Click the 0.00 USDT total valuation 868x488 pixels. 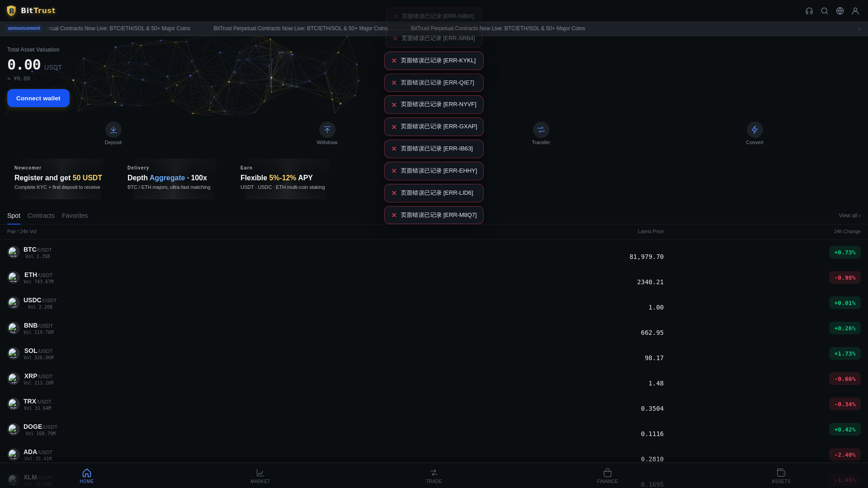[34, 65]
